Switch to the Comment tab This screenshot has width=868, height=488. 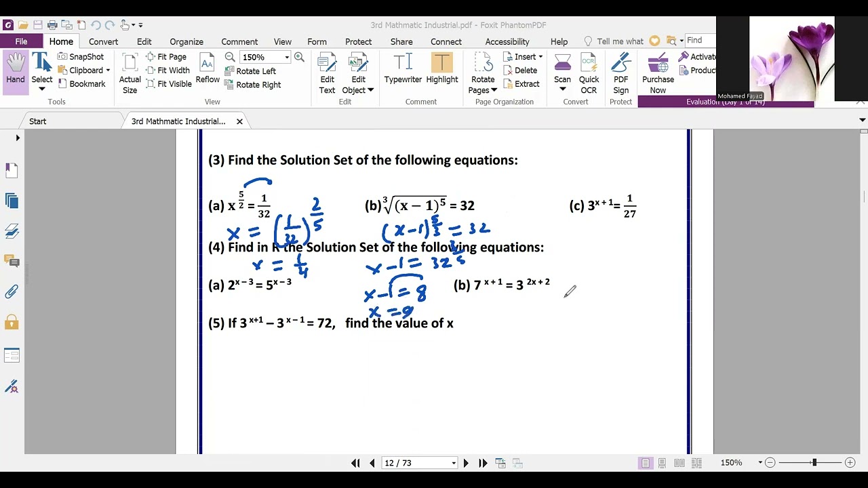[x=239, y=41]
